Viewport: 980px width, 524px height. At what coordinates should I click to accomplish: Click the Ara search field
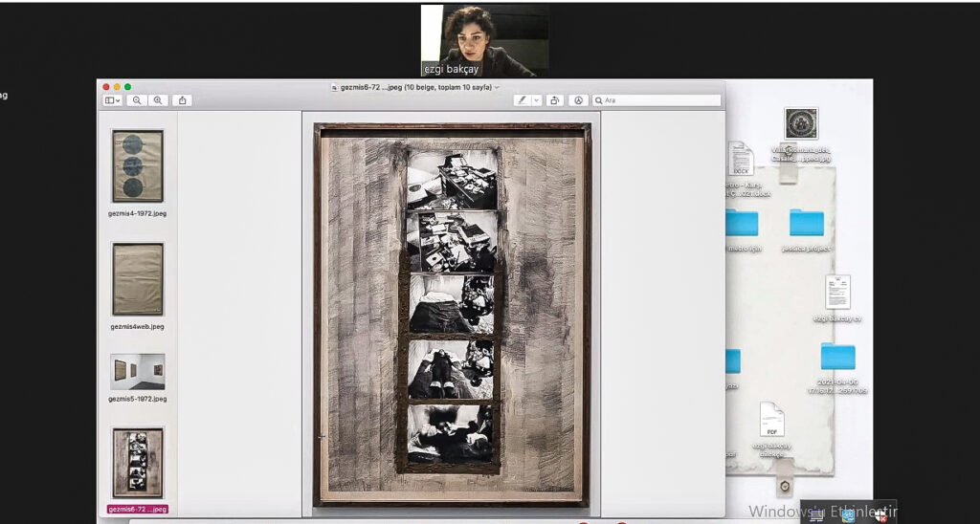657,100
